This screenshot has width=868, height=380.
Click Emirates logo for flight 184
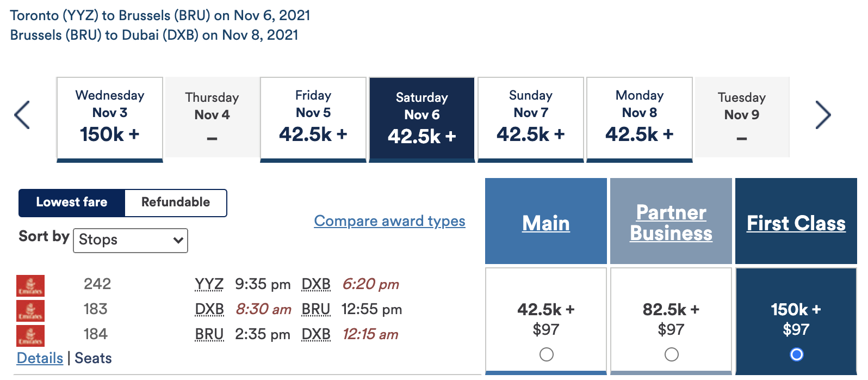point(30,335)
